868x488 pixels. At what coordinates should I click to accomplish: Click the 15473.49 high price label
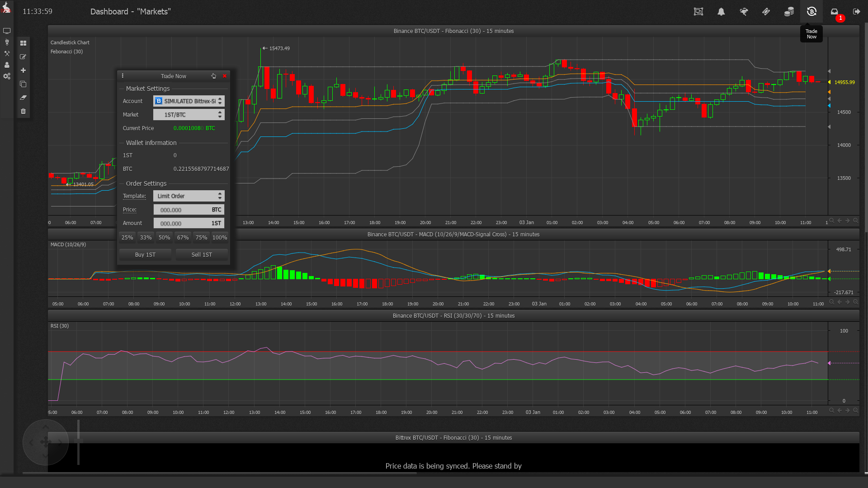pyautogui.click(x=279, y=48)
